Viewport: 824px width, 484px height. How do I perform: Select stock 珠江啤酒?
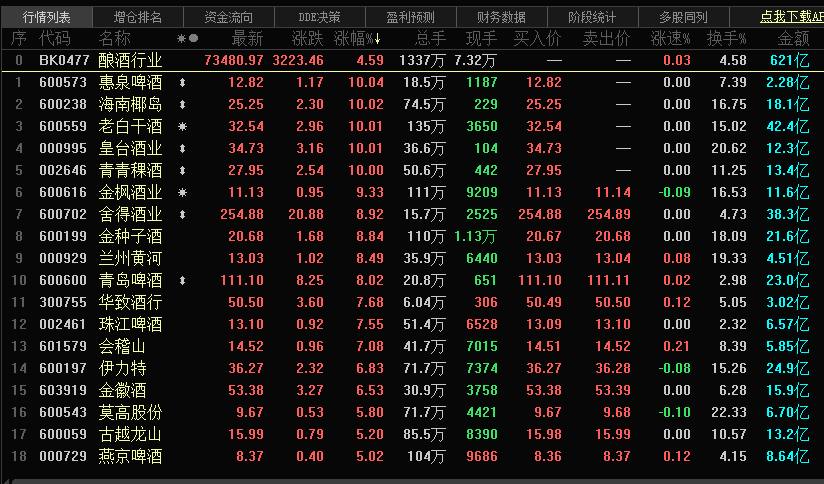pyautogui.click(x=130, y=324)
